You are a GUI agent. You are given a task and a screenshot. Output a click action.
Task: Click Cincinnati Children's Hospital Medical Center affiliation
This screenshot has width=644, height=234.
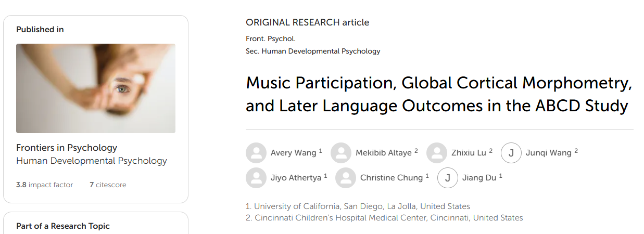click(384, 218)
